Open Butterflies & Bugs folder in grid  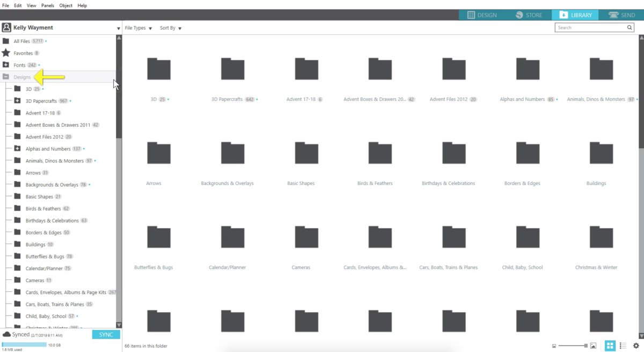159,236
